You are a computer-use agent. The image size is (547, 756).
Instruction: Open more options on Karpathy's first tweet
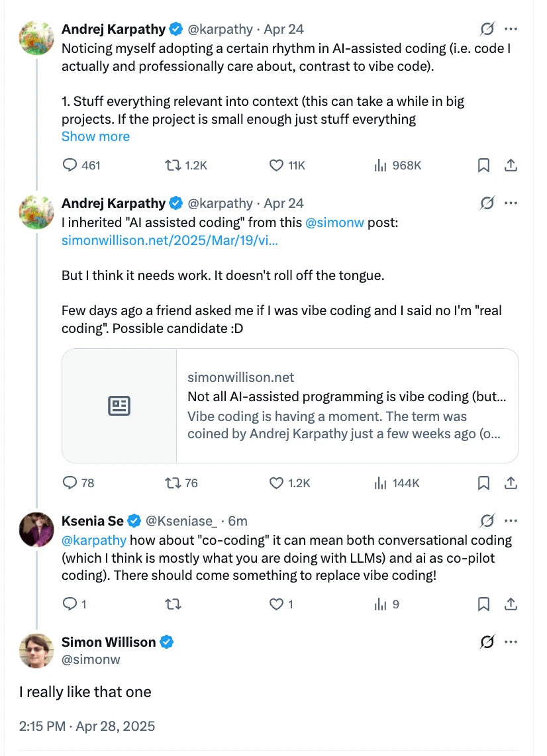tap(511, 29)
